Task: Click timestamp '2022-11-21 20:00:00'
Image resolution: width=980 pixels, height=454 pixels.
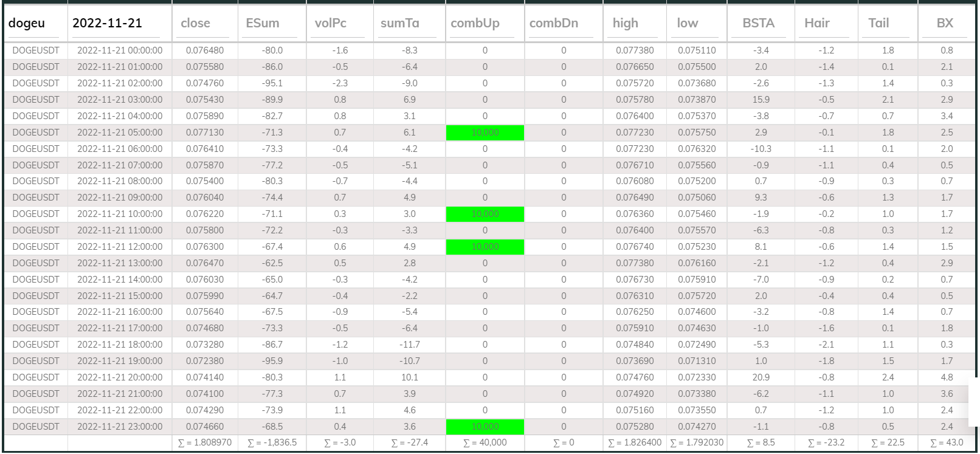Action: coord(120,377)
